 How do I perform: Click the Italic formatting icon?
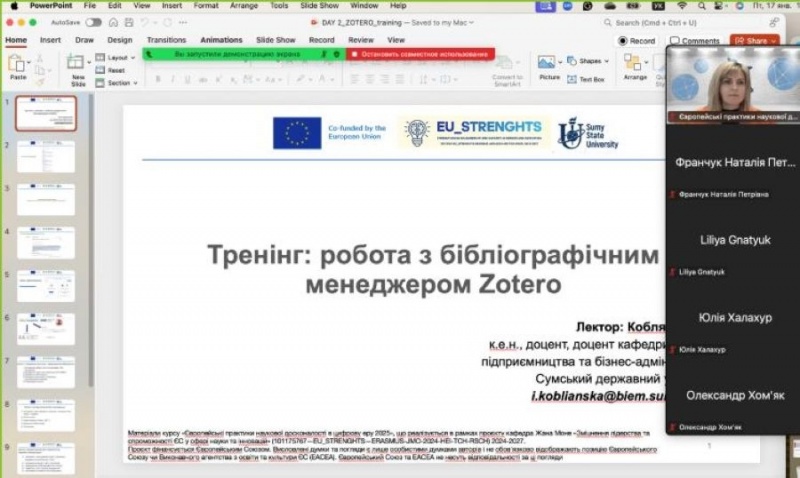pyautogui.click(x=172, y=80)
